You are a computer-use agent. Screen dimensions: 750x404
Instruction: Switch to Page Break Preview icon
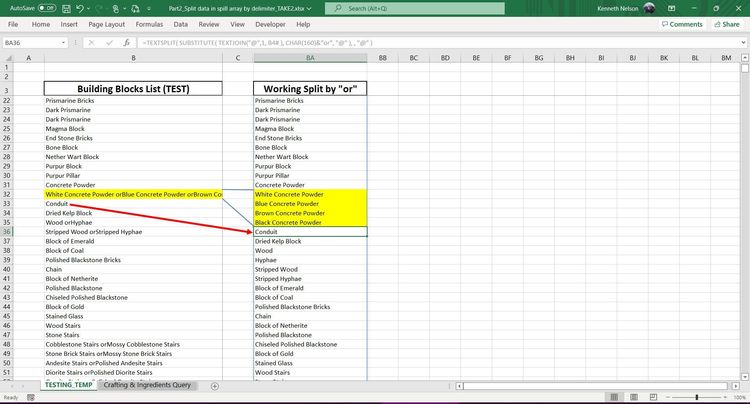click(x=653, y=397)
